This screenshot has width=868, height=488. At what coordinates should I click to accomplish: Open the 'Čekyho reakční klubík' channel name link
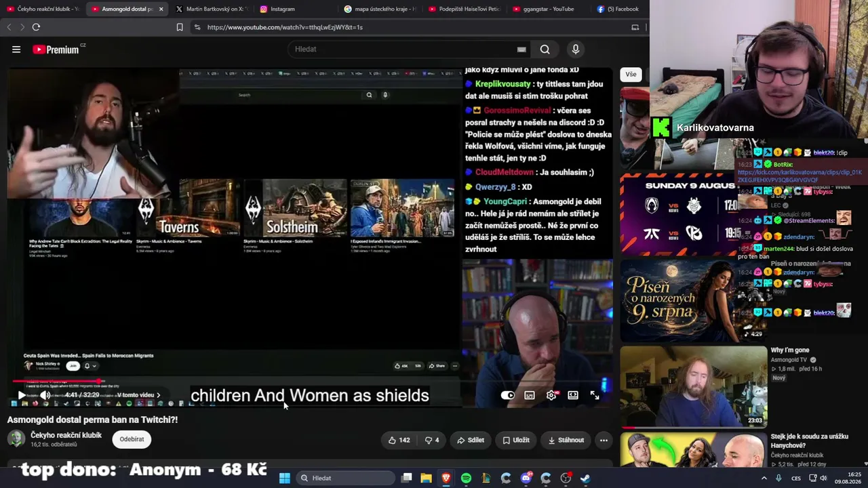66,435
